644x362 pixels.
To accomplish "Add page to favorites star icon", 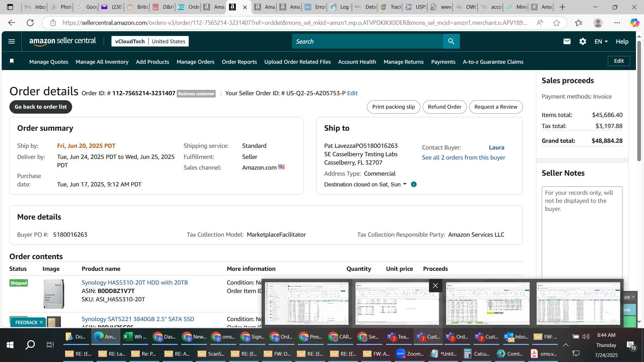I will [556, 22].
